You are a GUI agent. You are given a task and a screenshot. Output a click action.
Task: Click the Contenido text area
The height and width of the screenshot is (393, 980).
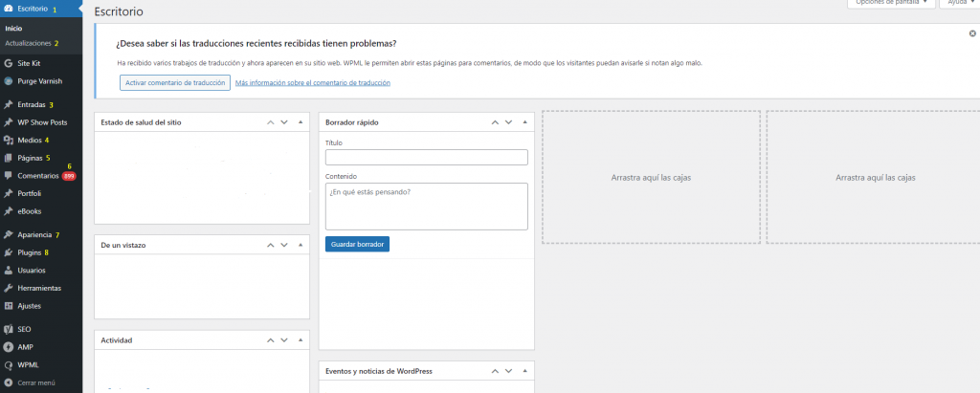(x=427, y=207)
